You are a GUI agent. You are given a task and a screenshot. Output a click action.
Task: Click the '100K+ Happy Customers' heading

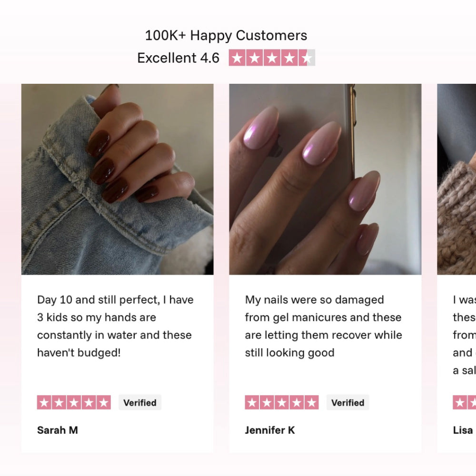[226, 36]
